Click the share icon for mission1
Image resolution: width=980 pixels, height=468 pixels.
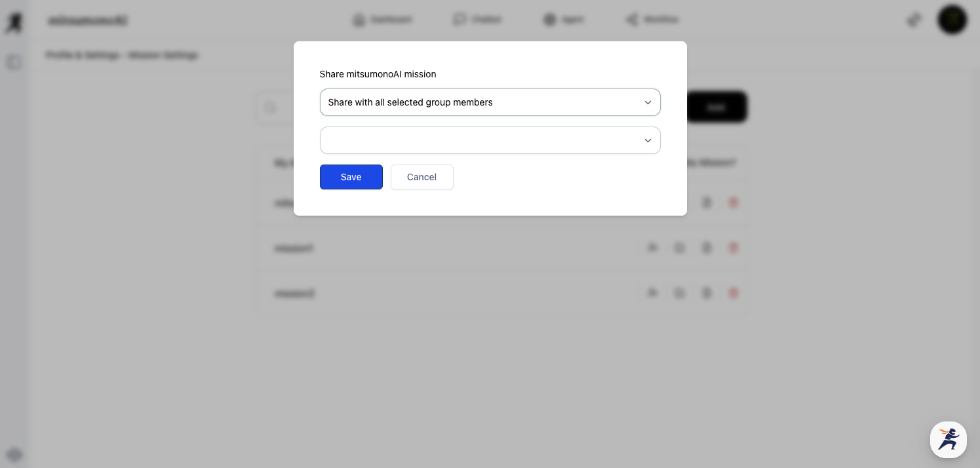(652, 248)
